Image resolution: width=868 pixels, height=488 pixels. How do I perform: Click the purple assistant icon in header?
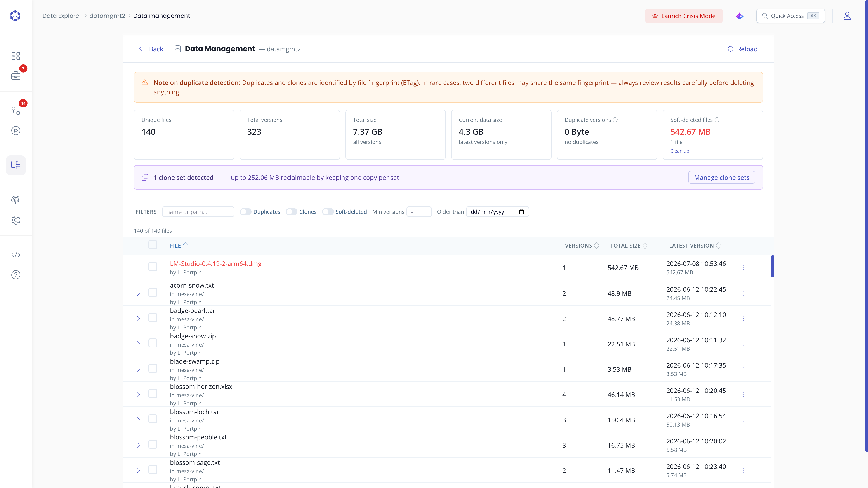[739, 16]
